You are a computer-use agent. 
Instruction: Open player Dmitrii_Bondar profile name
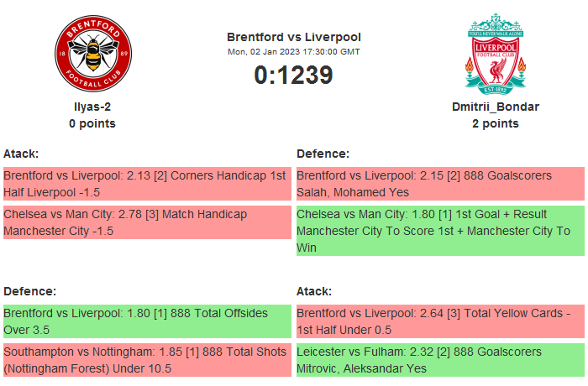click(x=496, y=107)
